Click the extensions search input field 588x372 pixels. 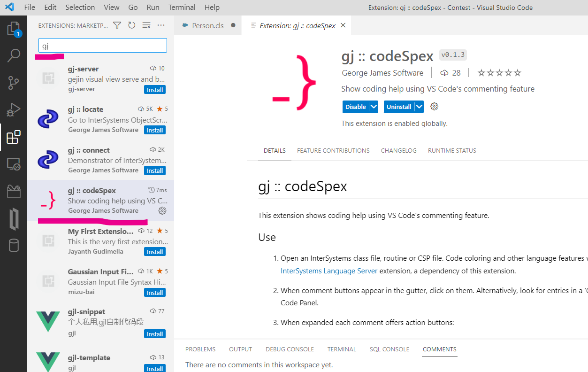pyautogui.click(x=102, y=46)
